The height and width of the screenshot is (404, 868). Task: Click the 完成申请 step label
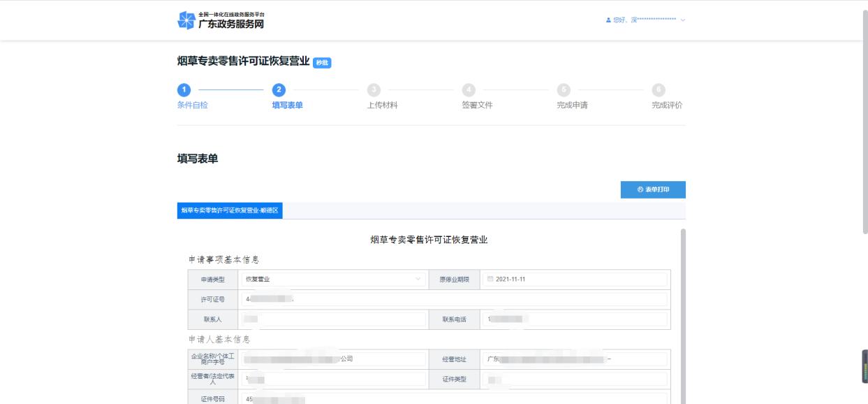pyautogui.click(x=573, y=106)
